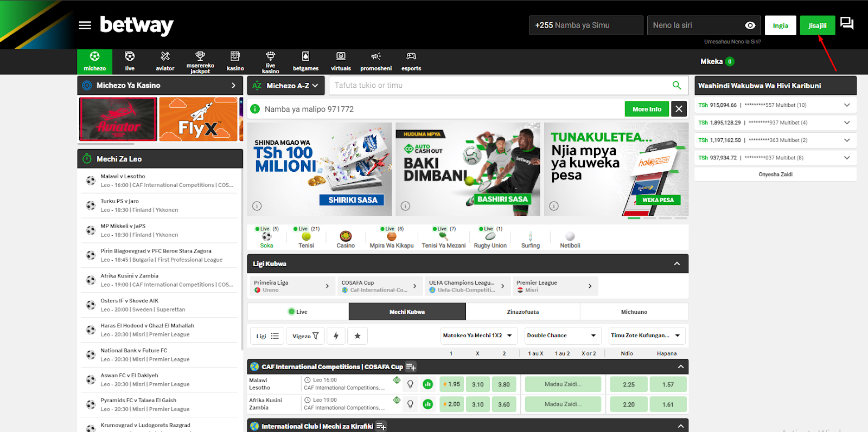
Task: Collapse the Ligi Kubwa section
Action: 677,263
